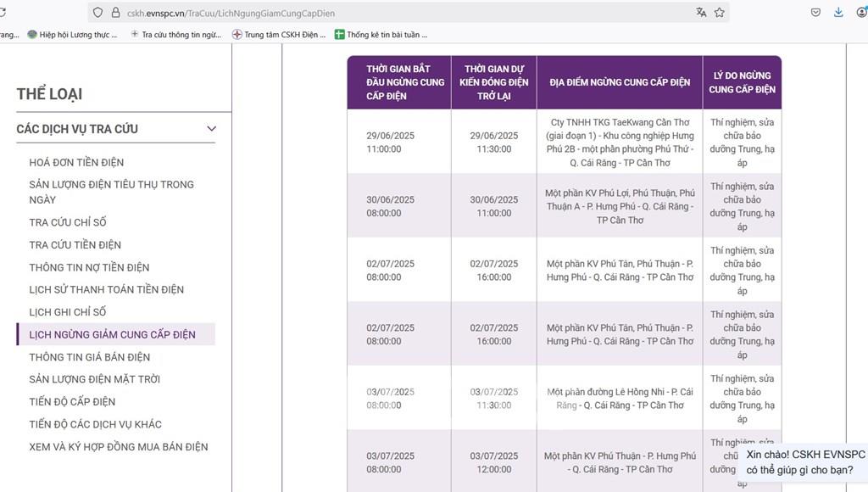Select Tra cứu chỉ số menu item
Screen dimensions: 868x492
(x=68, y=222)
